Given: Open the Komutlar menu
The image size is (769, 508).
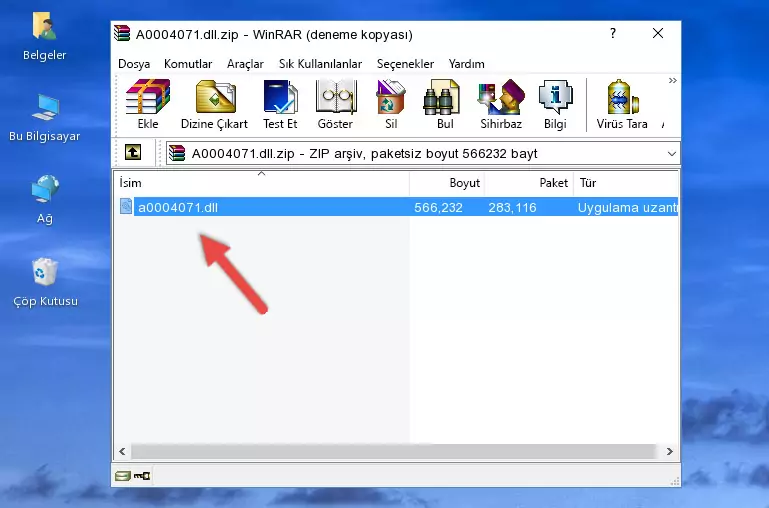Looking at the screenshot, I should [188, 64].
